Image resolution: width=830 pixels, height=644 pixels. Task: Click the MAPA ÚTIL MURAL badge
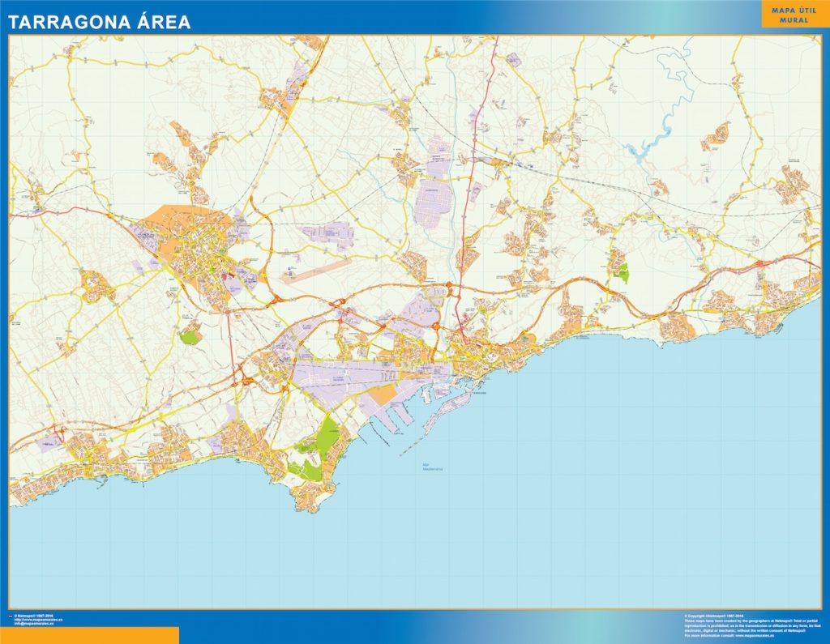click(x=795, y=16)
